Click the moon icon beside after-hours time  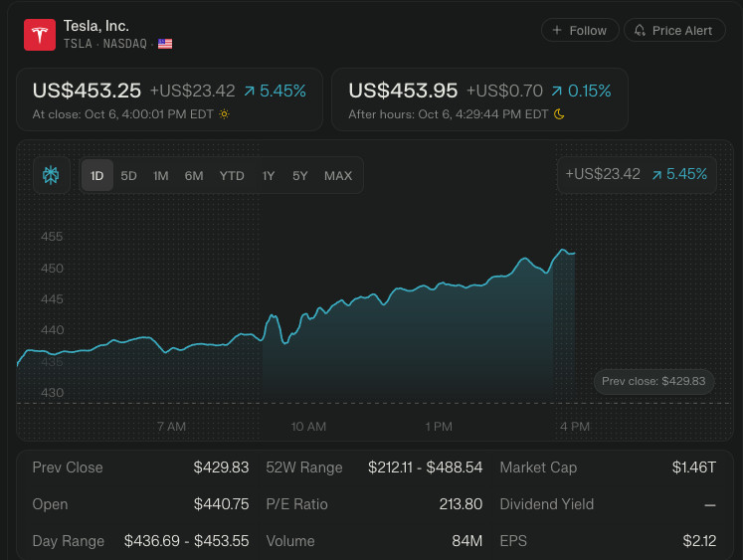[x=559, y=114]
